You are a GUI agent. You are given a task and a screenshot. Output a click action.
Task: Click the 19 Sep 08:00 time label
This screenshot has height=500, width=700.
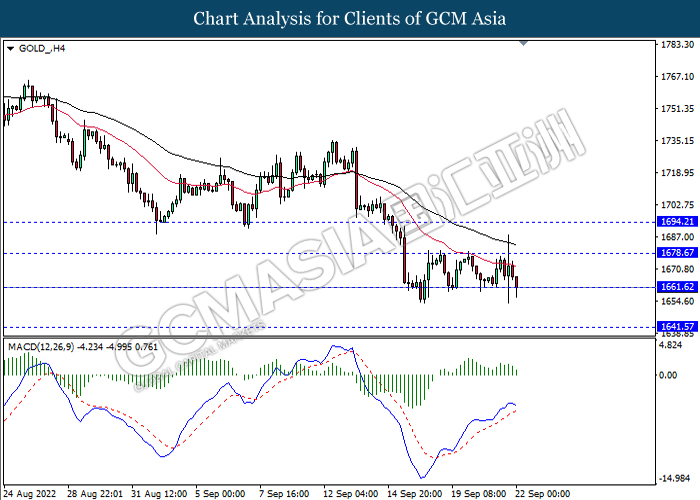(479, 494)
